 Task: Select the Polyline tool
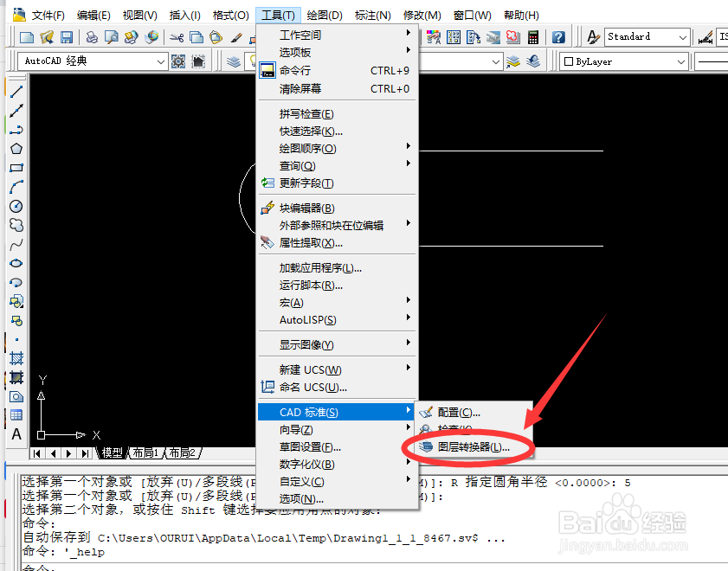[x=16, y=130]
